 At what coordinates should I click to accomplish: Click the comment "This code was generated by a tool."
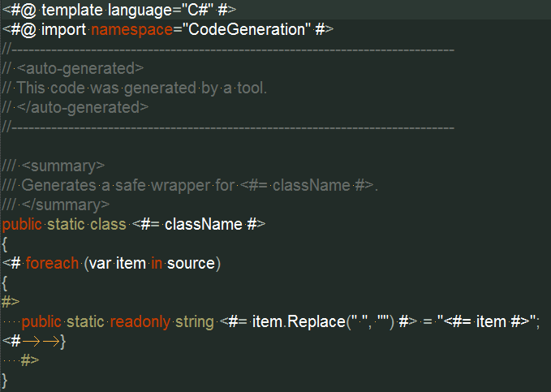[x=142, y=88]
